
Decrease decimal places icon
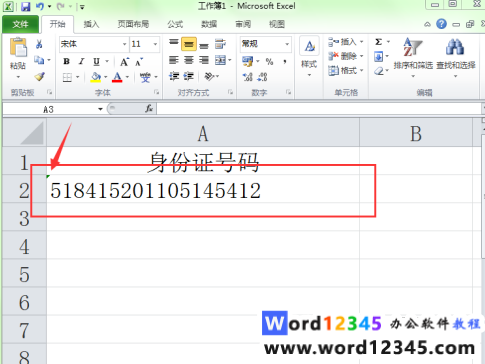click(x=263, y=77)
